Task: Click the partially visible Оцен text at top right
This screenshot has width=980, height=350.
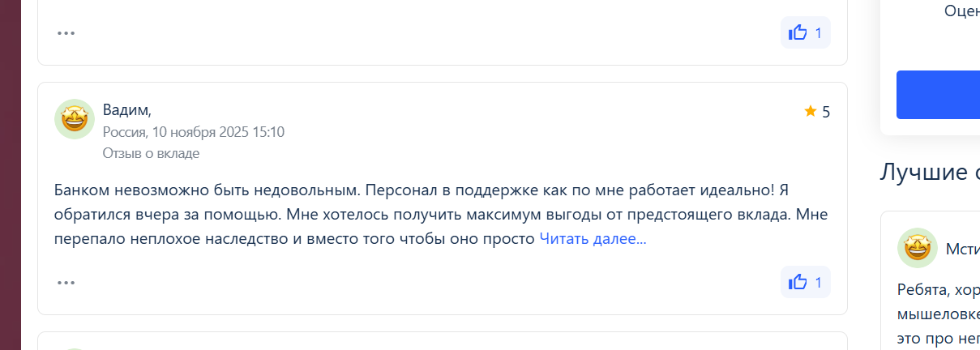Action: [x=961, y=11]
